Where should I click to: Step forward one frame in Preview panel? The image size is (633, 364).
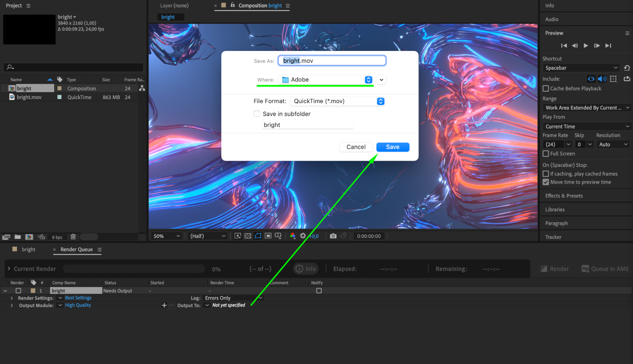pyautogui.click(x=597, y=46)
